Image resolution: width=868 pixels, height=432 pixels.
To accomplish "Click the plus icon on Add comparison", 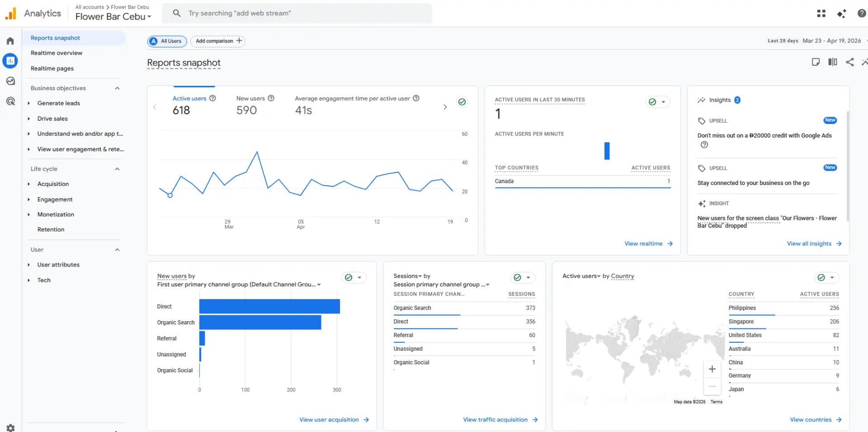I will click(239, 41).
